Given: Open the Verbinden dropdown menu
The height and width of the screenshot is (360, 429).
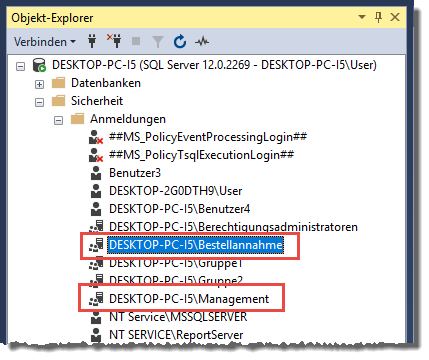Looking at the screenshot, I should tap(45, 42).
